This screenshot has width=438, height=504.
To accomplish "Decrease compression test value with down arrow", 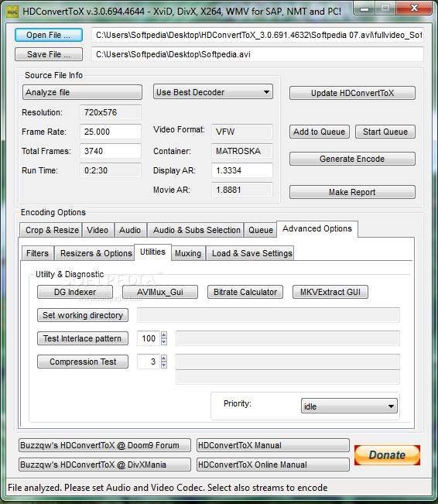I will 164,365.
